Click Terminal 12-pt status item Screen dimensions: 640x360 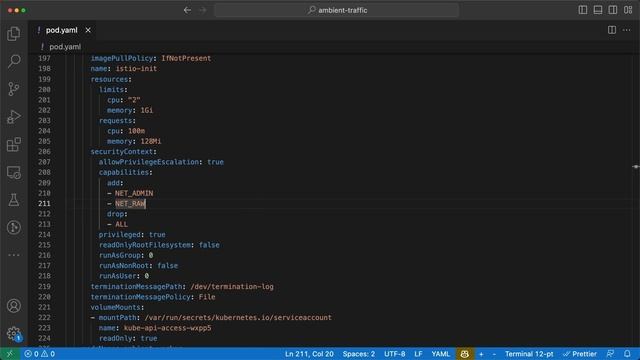(529, 354)
